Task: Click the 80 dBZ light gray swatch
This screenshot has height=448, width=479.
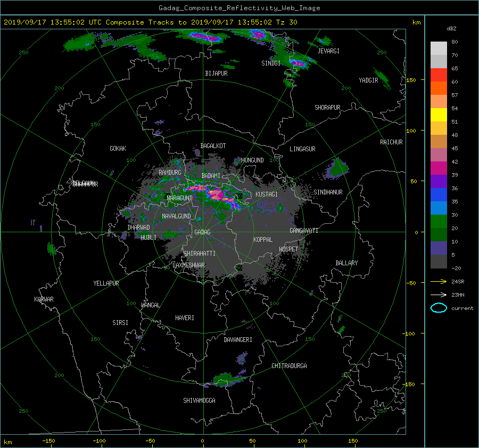Action: click(x=439, y=48)
